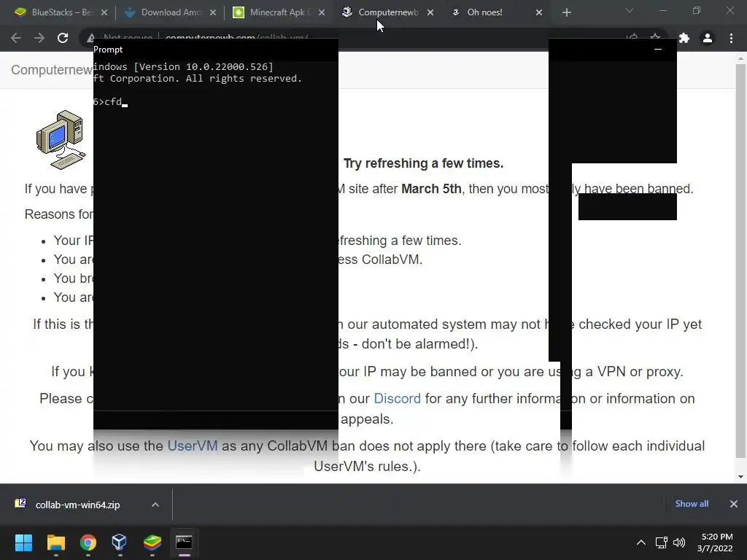Open volume control tray icon
The width and height of the screenshot is (747, 560).
(679, 542)
